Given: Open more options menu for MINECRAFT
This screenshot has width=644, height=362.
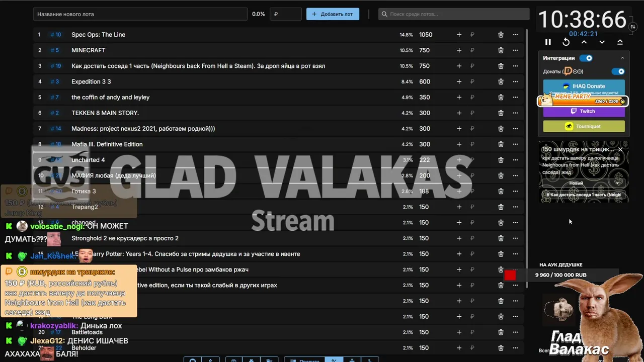Looking at the screenshot, I should coord(515,50).
